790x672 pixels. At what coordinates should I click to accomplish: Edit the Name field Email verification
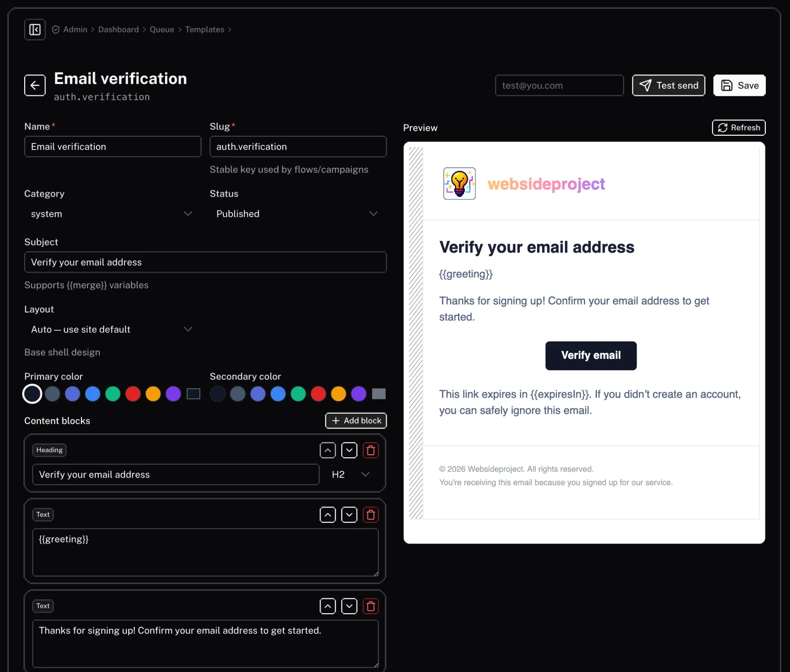tap(113, 147)
